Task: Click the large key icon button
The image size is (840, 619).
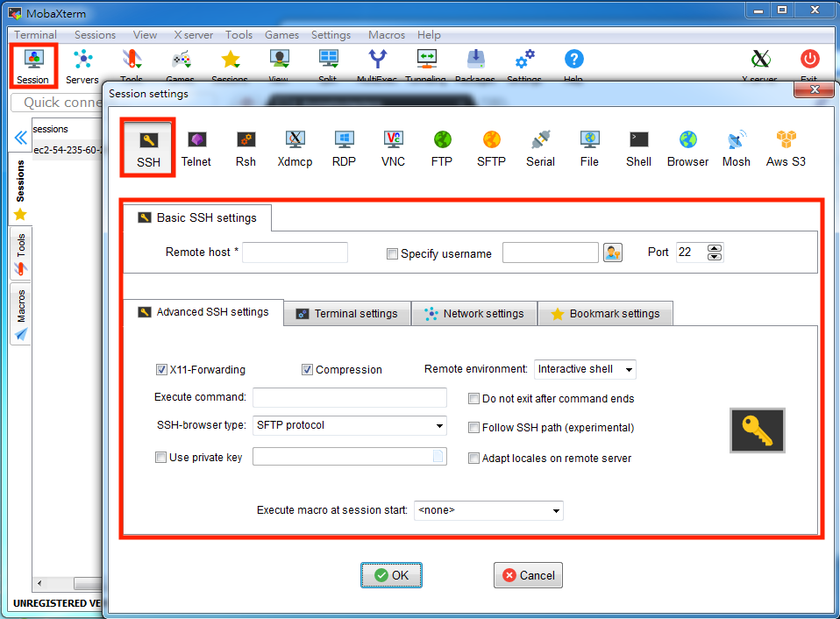Action: 758,430
